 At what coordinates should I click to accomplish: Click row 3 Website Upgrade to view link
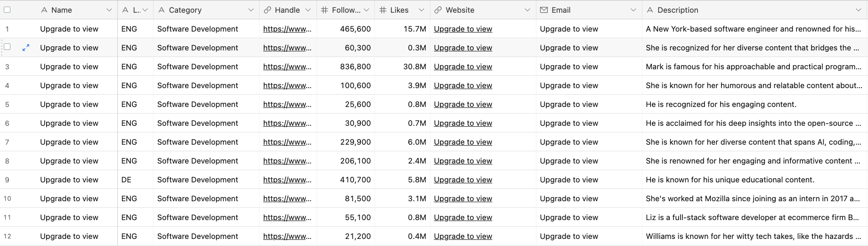pyautogui.click(x=463, y=66)
